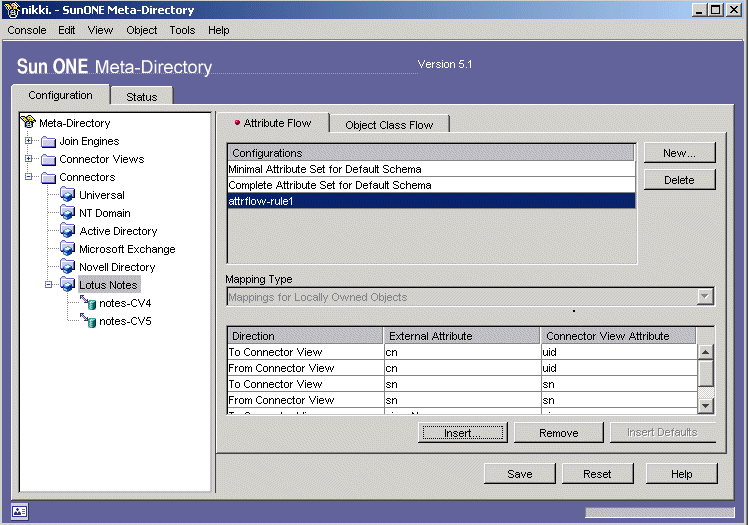Image resolution: width=748 pixels, height=525 pixels.
Task: Select Novell Directory label in the tree
Action: click(x=117, y=267)
